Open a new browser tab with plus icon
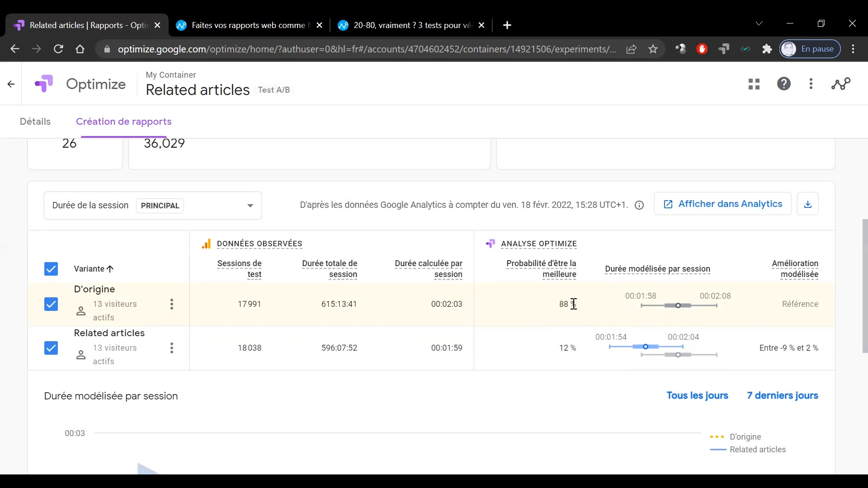 (x=507, y=25)
